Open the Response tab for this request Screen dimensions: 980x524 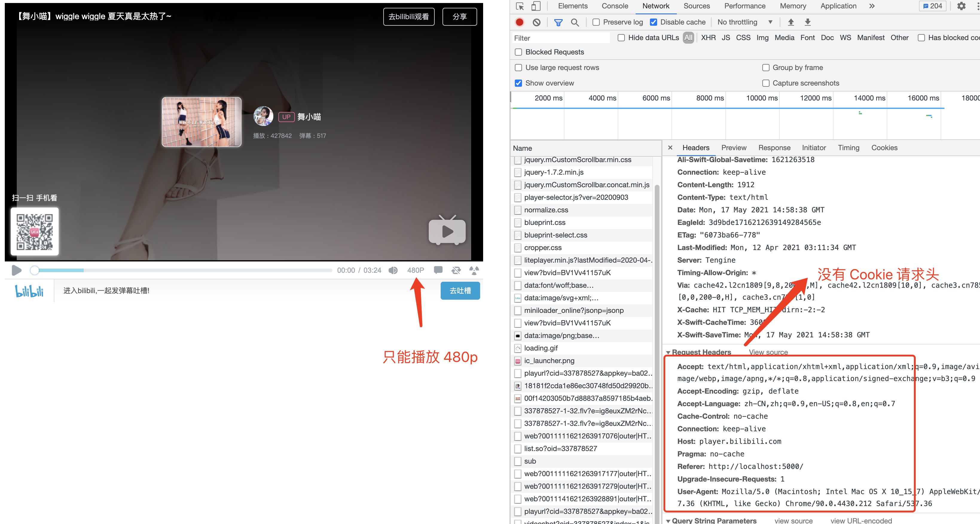pos(774,148)
